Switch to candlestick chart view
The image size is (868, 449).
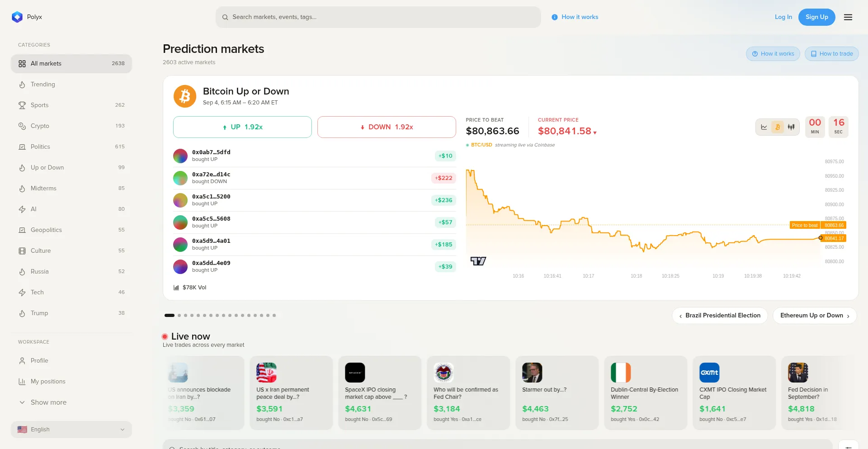tap(791, 127)
